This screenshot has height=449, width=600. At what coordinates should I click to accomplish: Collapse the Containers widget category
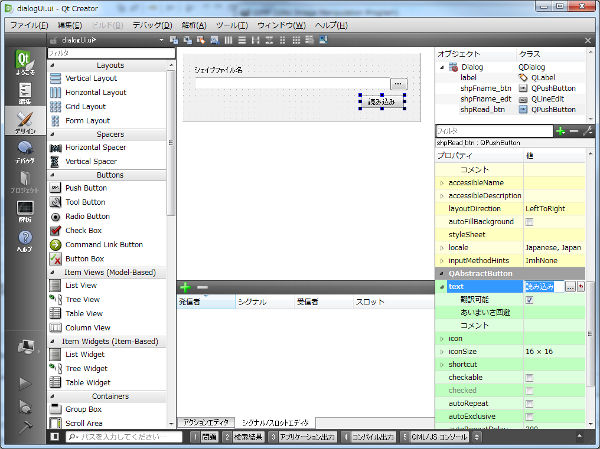click(52, 396)
